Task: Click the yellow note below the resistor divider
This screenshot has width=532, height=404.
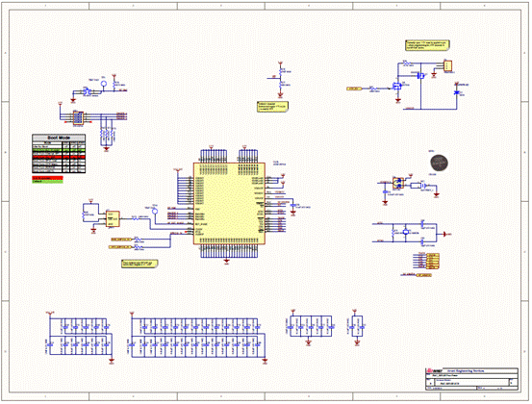Action: pos(273,107)
